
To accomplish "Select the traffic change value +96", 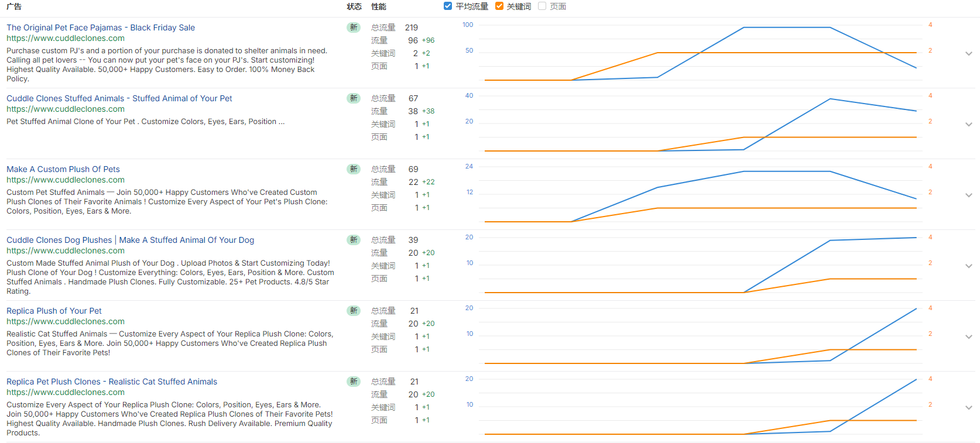I will pyautogui.click(x=429, y=40).
